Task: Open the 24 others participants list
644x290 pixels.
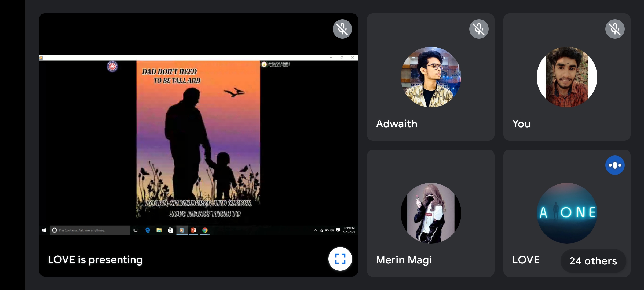Action: point(593,261)
